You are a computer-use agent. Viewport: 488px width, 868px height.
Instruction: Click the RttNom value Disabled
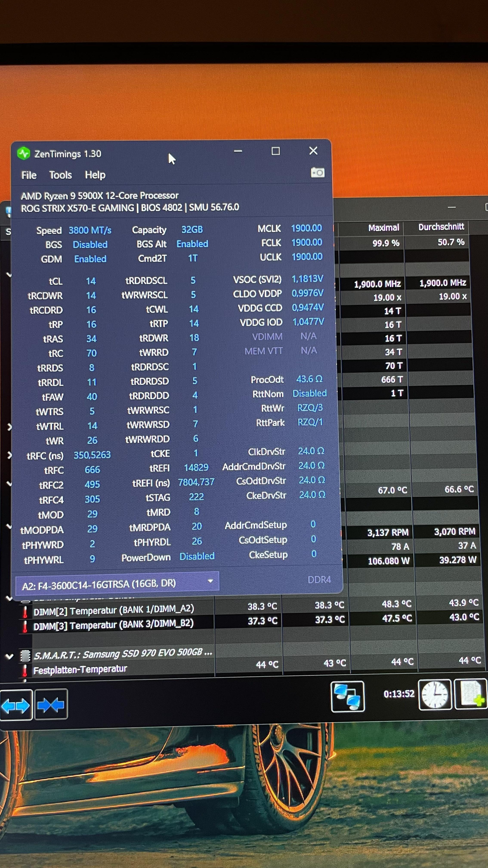point(309,393)
